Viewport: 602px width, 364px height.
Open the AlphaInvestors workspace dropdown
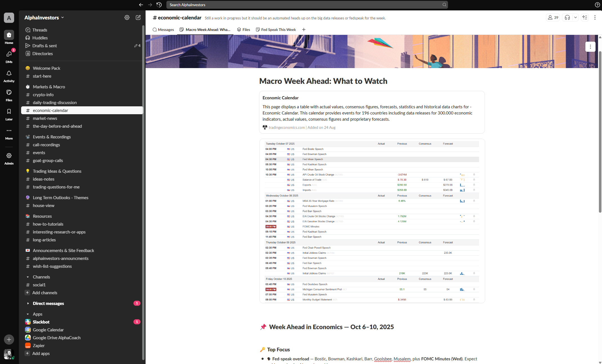44,17
